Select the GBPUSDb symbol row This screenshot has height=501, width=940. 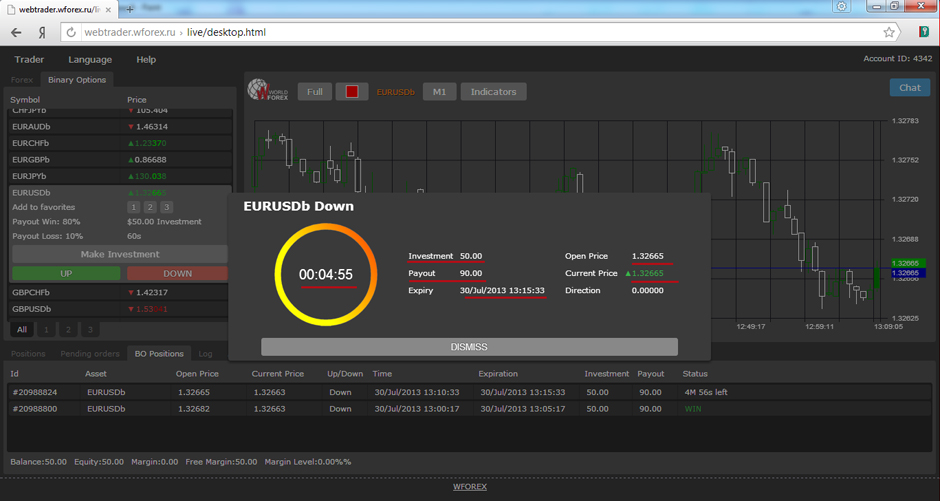[121, 309]
